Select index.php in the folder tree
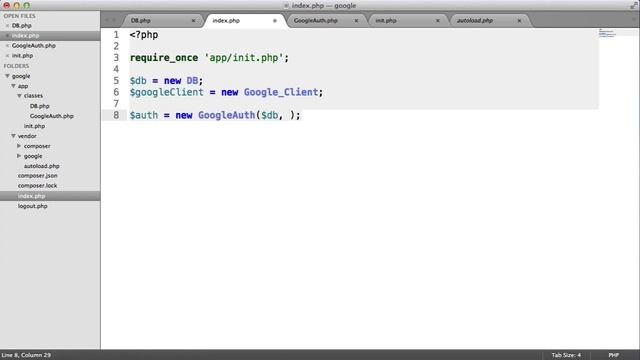The image size is (640, 360). [50, 196]
